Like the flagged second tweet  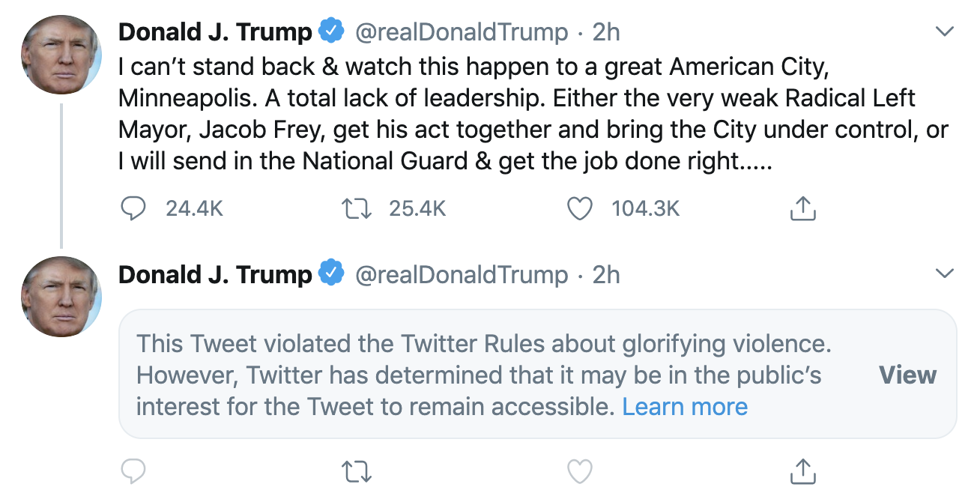click(x=579, y=471)
